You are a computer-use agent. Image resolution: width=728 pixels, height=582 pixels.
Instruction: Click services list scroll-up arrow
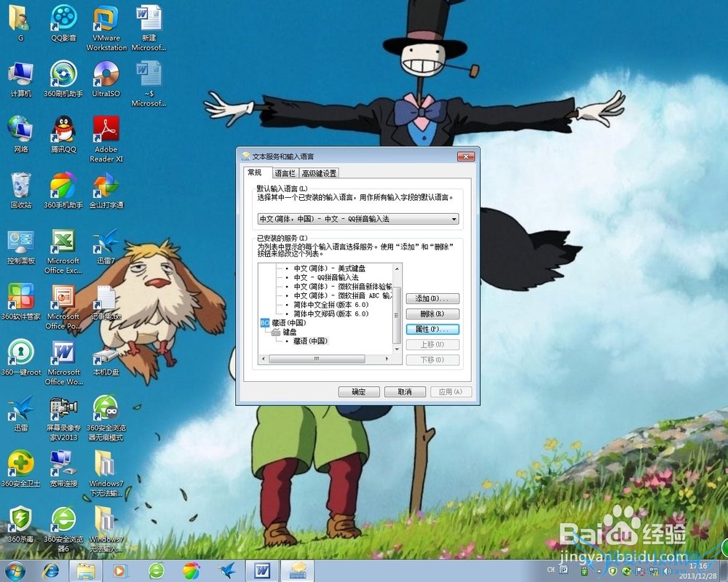click(397, 268)
